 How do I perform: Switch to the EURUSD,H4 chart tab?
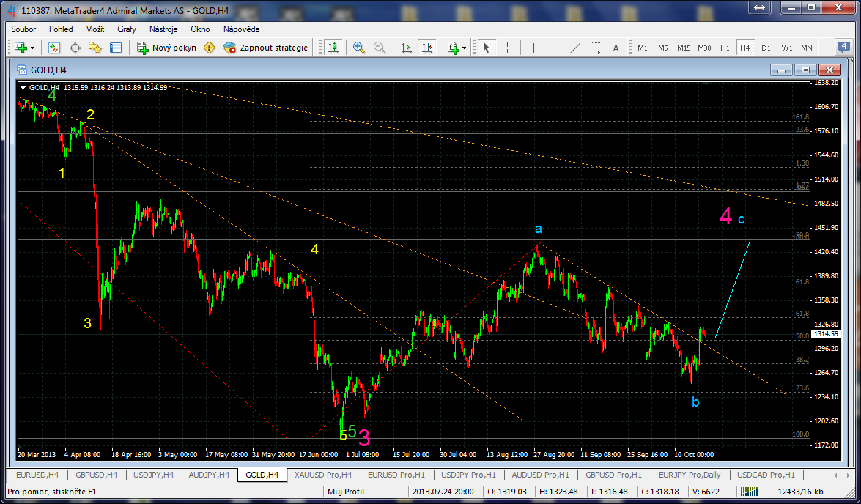pos(37,475)
